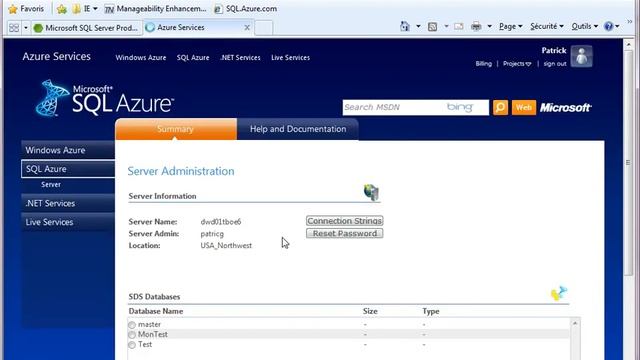The height and width of the screenshot is (360, 640).
Task: Open the Server sub-item in sidebar
Action: coord(51,184)
